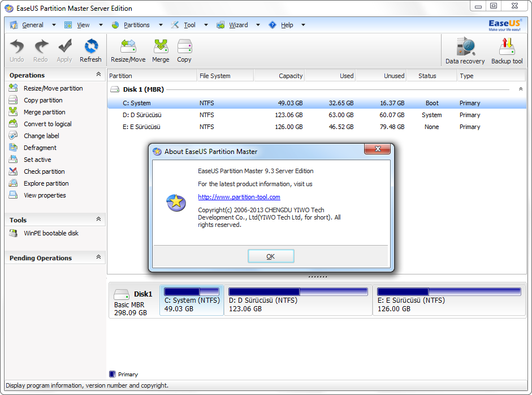The width and height of the screenshot is (532, 395).
Task: Open the View menu dropdown arrow
Action: (101, 25)
